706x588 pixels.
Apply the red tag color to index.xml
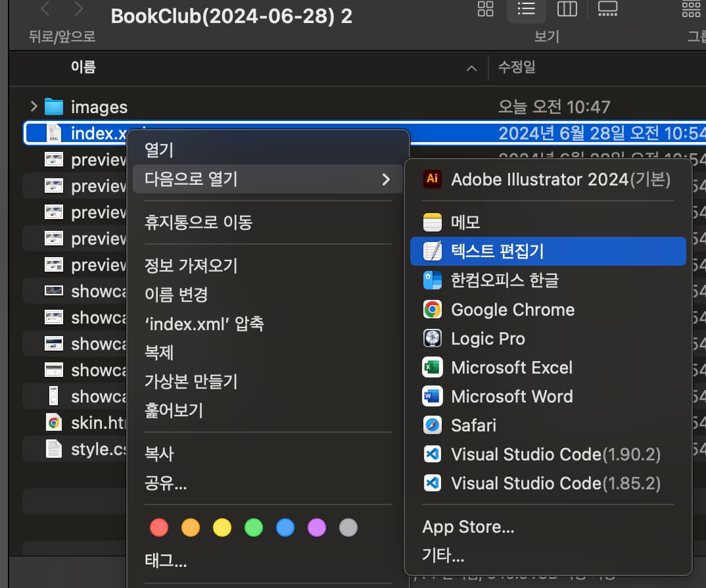click(x=159, y=527)
